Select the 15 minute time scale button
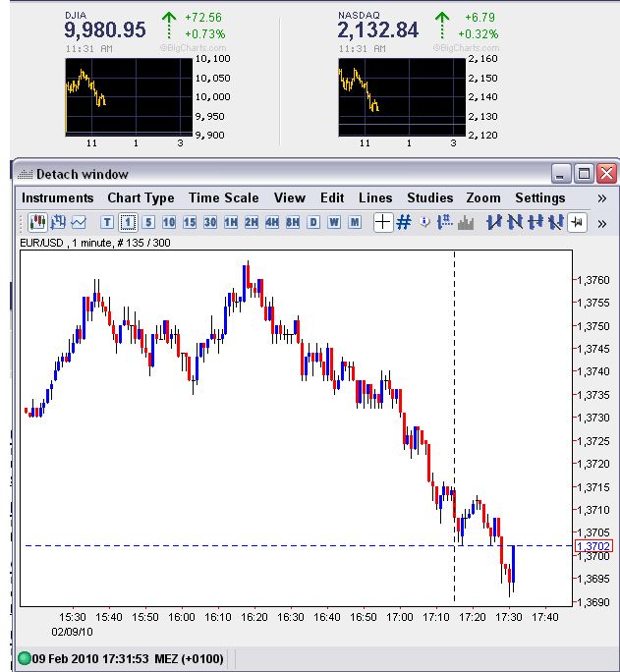Image resolution: width=620 pixels, height=672 pixels. (x=190, y=222)
